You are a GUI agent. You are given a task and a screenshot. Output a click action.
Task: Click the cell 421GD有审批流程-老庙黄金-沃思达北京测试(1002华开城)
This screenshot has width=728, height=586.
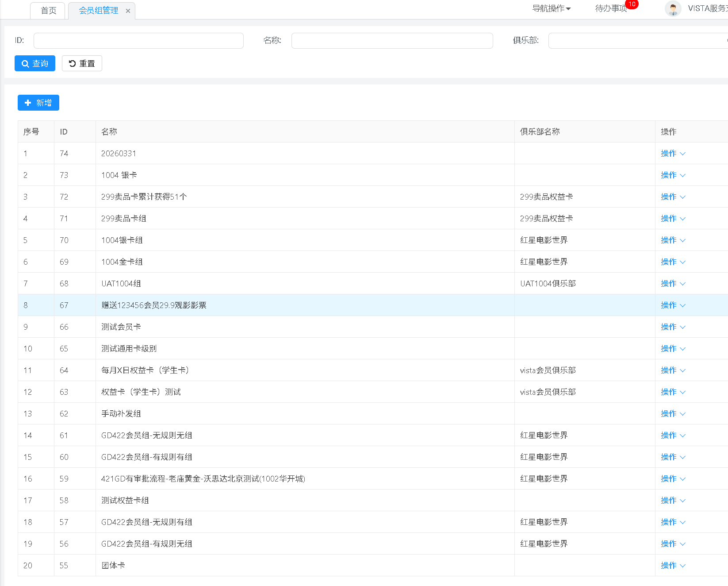(x=305, y=479)
